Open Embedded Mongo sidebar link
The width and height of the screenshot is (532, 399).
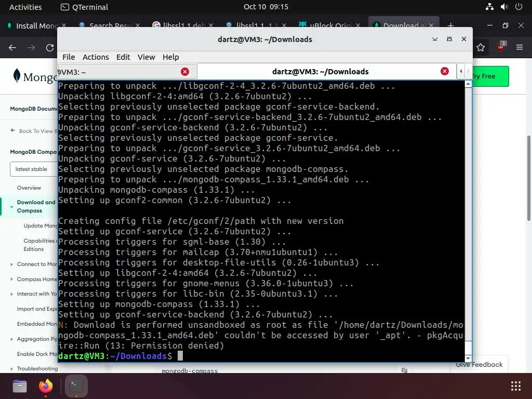tap(37, 324)
